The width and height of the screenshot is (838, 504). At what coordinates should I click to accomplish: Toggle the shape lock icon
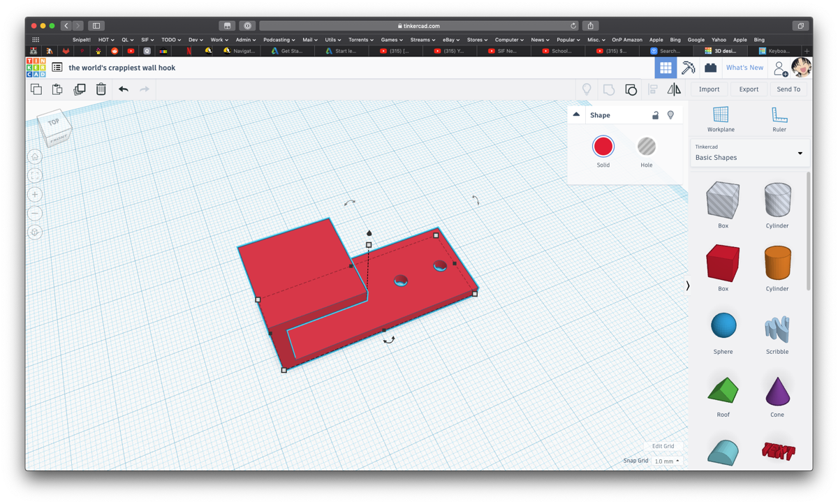[x=655, y=115]
